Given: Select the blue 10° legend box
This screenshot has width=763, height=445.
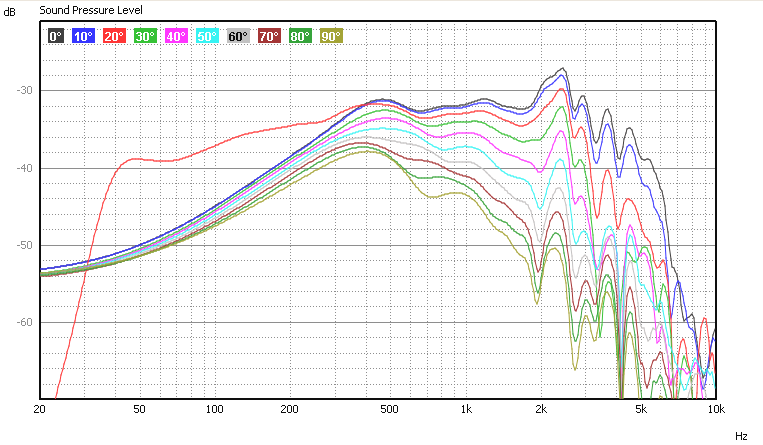Looking at the screenshot, I should pos(83,36).
